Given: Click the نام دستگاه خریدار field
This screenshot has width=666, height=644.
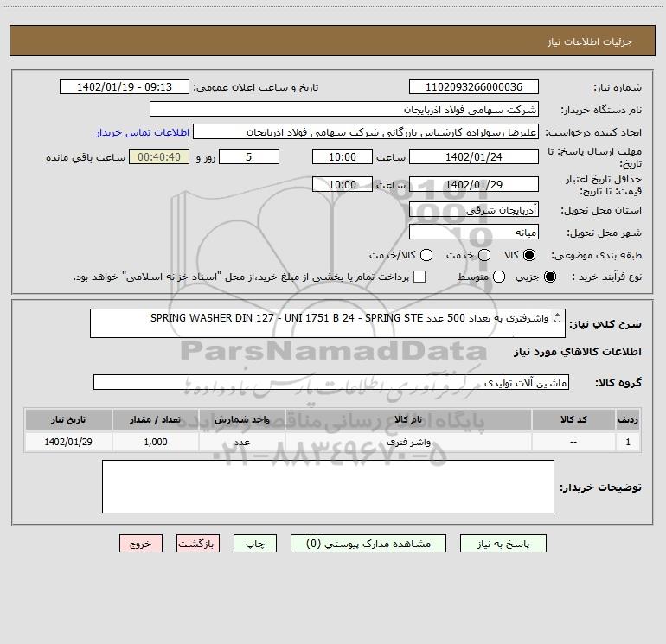Looking at the screenshot, I should (344, 109).
